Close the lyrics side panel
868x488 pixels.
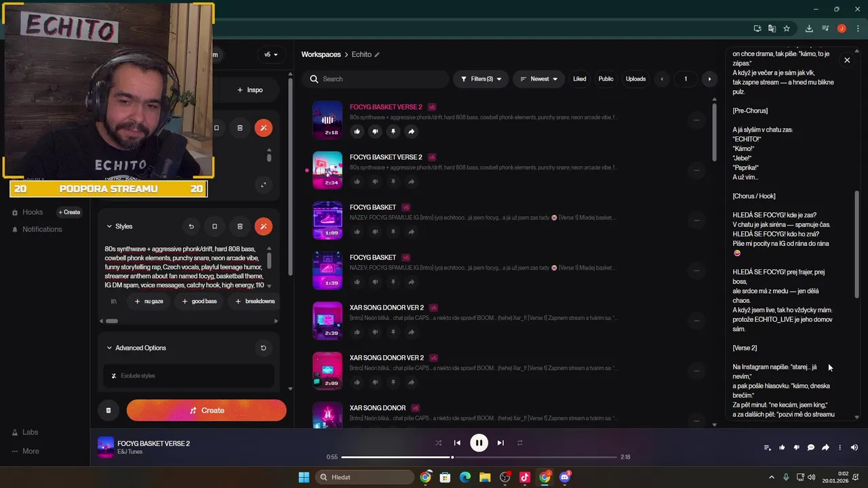847,60
